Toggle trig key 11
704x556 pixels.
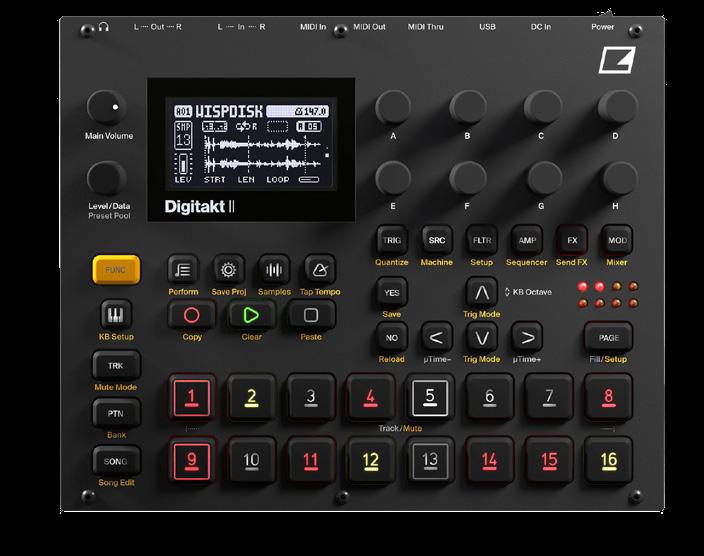[x=311, y=461]
